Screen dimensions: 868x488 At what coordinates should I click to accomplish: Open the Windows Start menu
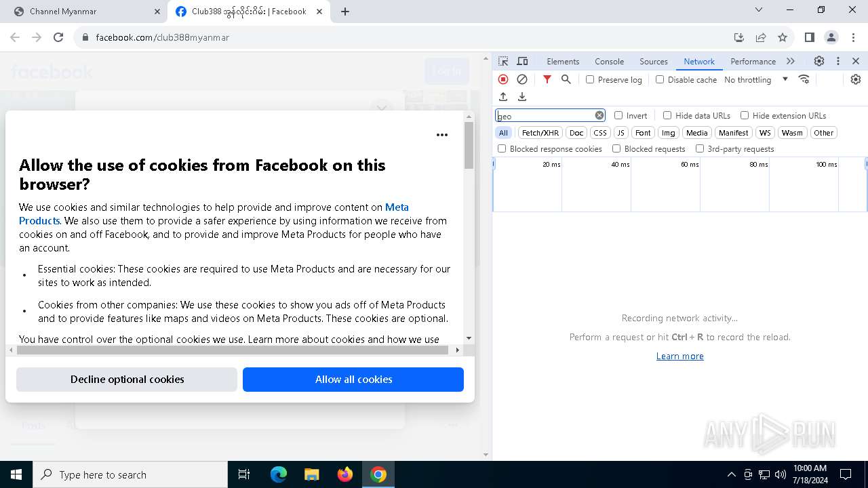point(16,474)
